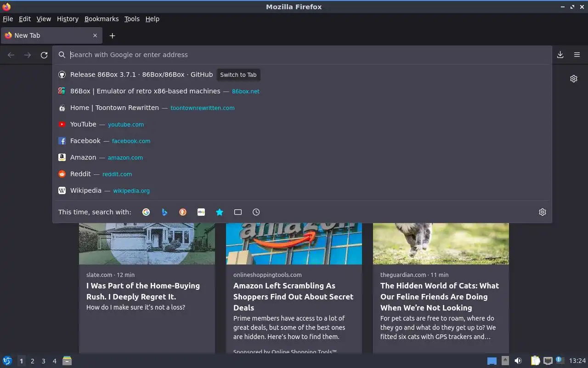Click the update notifier tray icon
The image size is (588, 368).
[560, 360]
